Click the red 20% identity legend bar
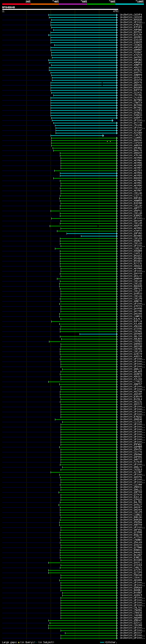 [x=16, y=4]
